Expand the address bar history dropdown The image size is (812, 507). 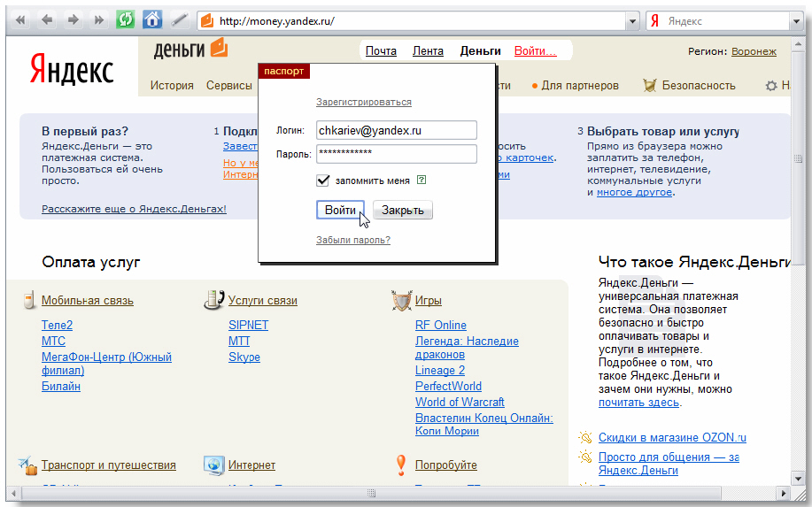[632, 21]
